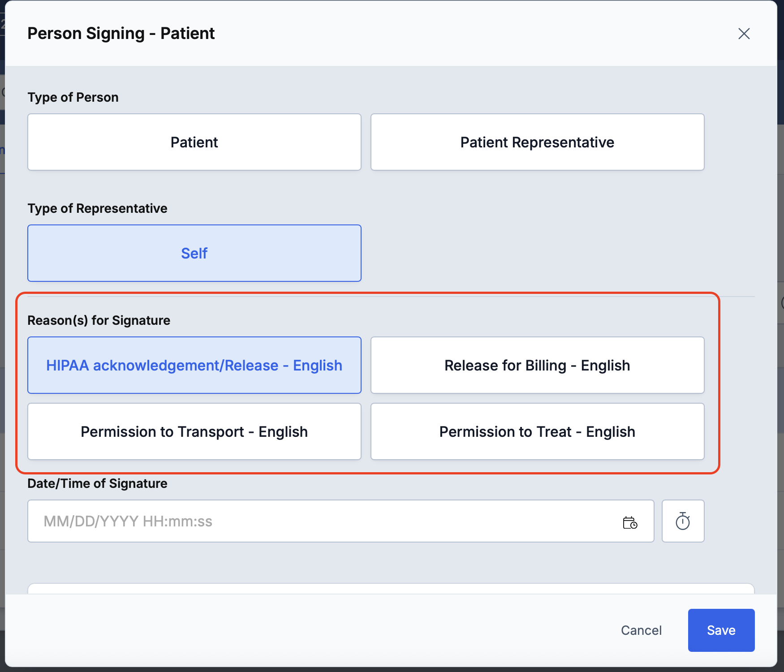
Task: Select Patient as type of person
Action: 194,142
